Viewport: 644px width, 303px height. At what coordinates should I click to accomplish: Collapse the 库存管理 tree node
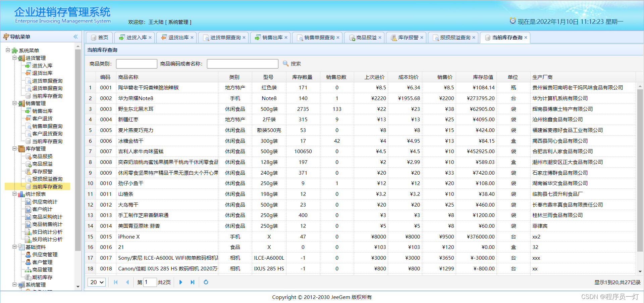[14, 148]
